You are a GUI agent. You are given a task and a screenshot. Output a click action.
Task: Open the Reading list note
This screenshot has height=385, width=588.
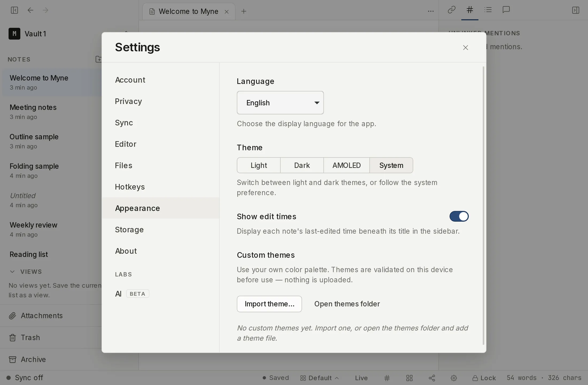(x=52, y=254)
